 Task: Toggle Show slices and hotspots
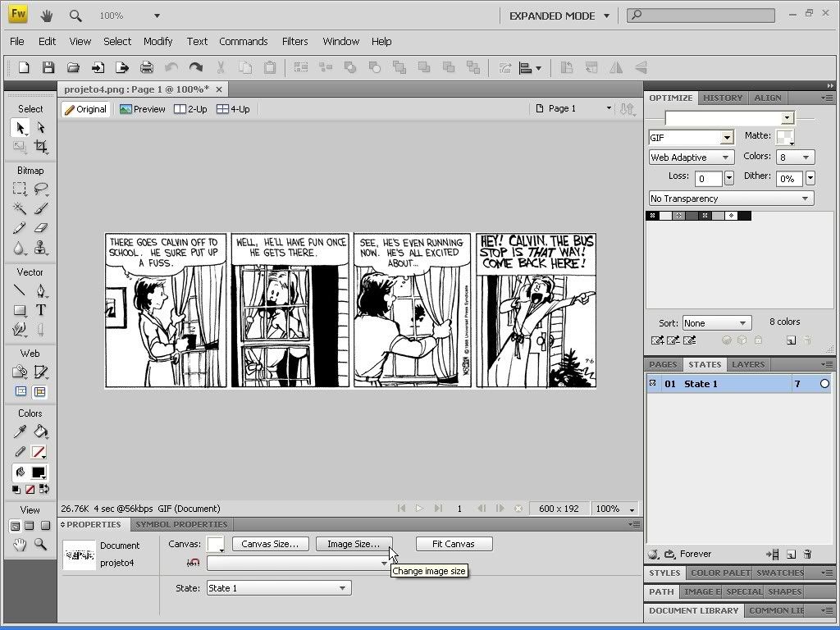coord(40,391)
